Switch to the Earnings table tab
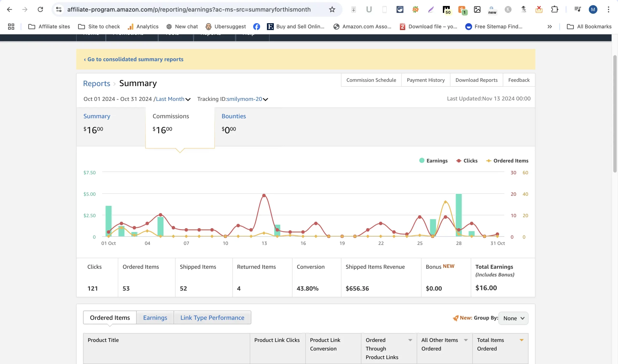 coord(155,318)
